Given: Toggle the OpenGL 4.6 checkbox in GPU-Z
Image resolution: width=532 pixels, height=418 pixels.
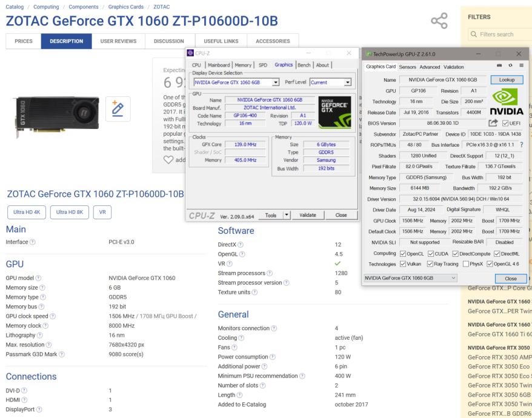Looking at the screenshot, I should click(490, 264).
